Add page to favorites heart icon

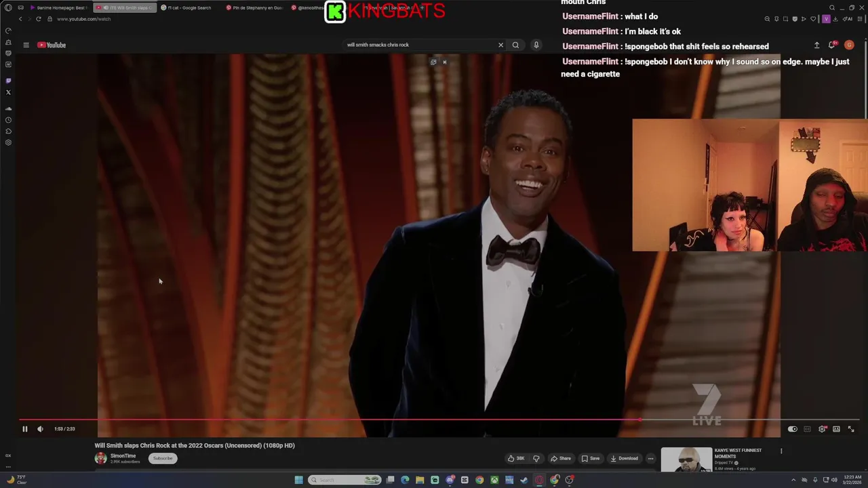coord(813,19)
